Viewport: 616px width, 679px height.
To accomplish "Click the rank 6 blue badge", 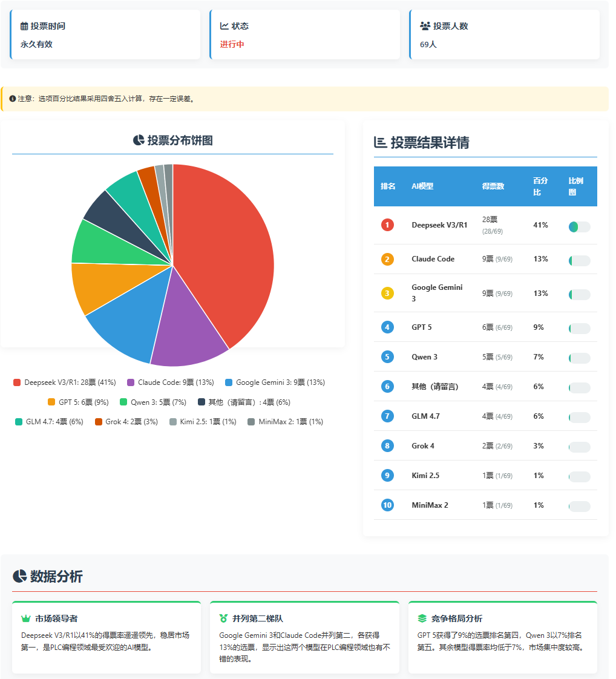I will click(x=387, y=386).
